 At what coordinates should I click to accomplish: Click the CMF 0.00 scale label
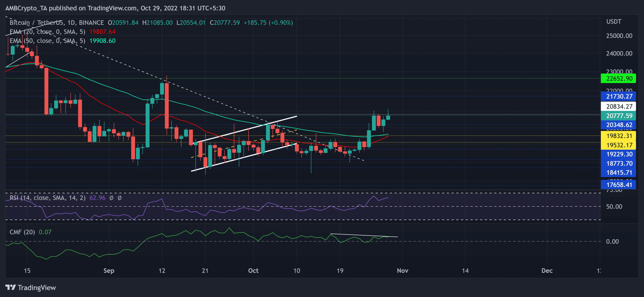tap(612, 242)
